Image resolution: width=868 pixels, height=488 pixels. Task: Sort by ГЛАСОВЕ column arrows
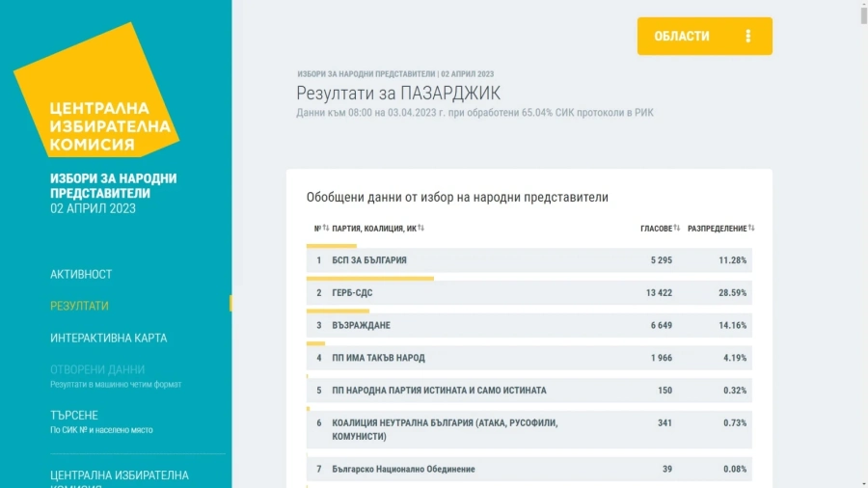tap(676, 228)
